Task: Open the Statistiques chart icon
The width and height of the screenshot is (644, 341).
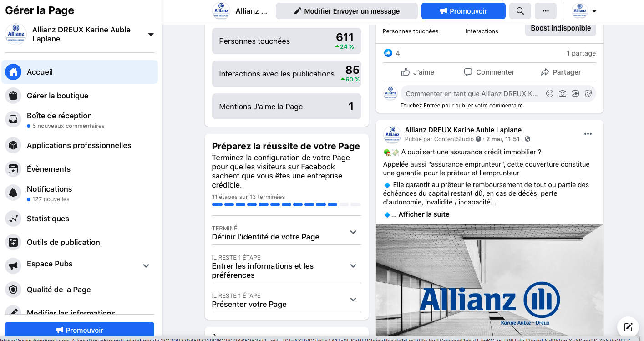Action: point(13,219)
